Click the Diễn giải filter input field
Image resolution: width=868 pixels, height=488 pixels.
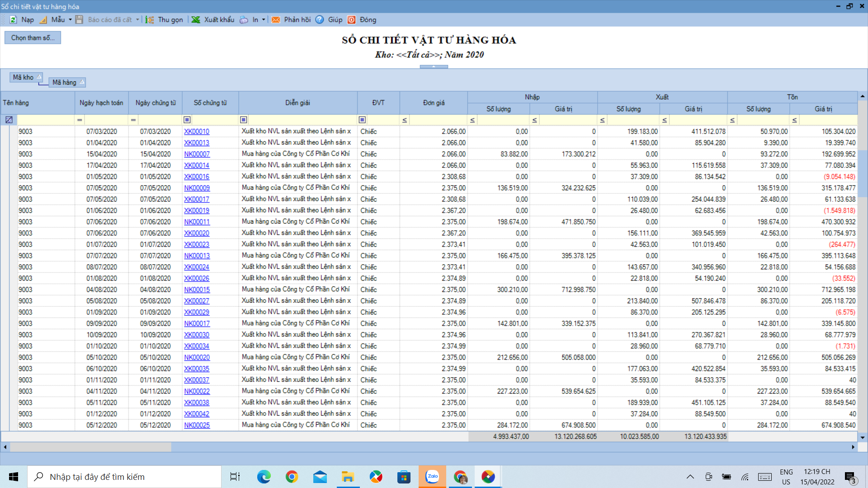[302, 120]
